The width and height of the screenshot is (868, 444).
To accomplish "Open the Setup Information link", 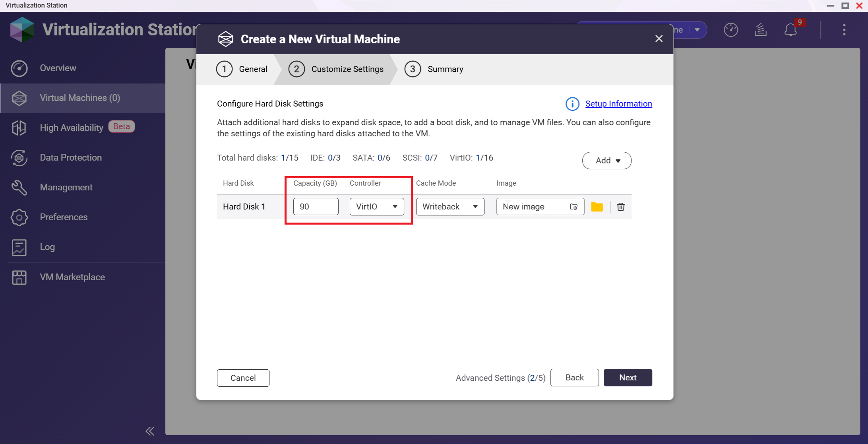I will coord(619,104).
